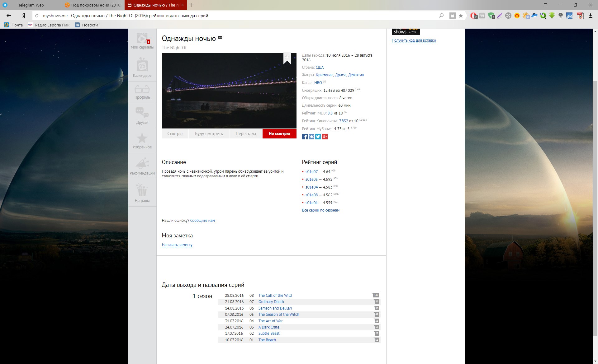This screenshot has height=364, width=598.
Task: Open the browser hamburger menu
Action: pyautogui.click(x=546, y=5)
